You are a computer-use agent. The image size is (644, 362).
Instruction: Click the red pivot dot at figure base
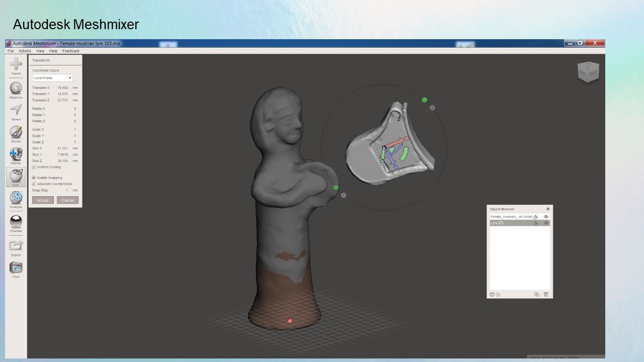290,321
